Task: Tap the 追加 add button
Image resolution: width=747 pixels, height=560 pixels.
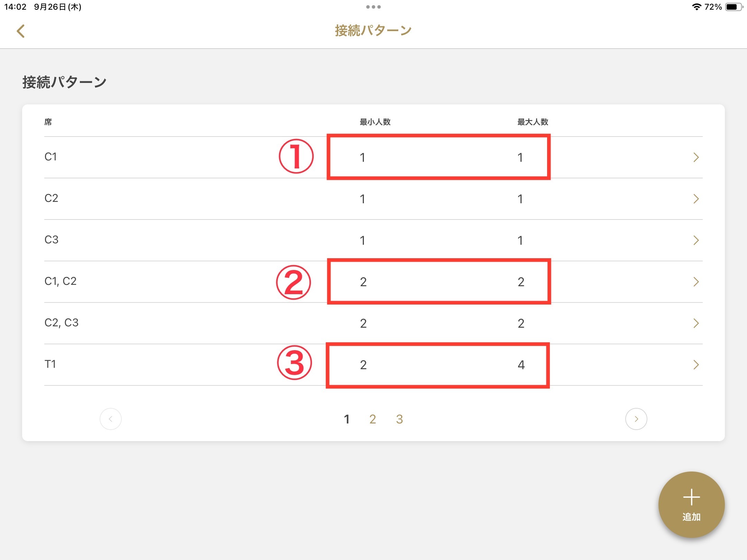Action: [x=691, y=505]
